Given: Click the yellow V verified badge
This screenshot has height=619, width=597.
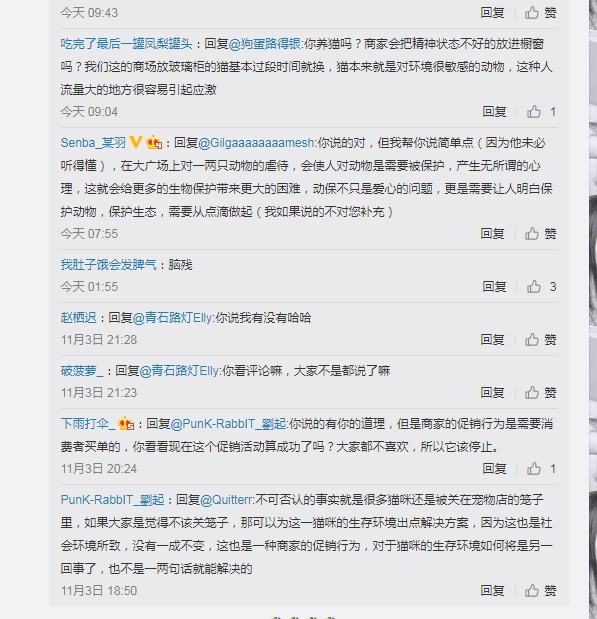Looking at the screenshot, I should coord(135,142).
